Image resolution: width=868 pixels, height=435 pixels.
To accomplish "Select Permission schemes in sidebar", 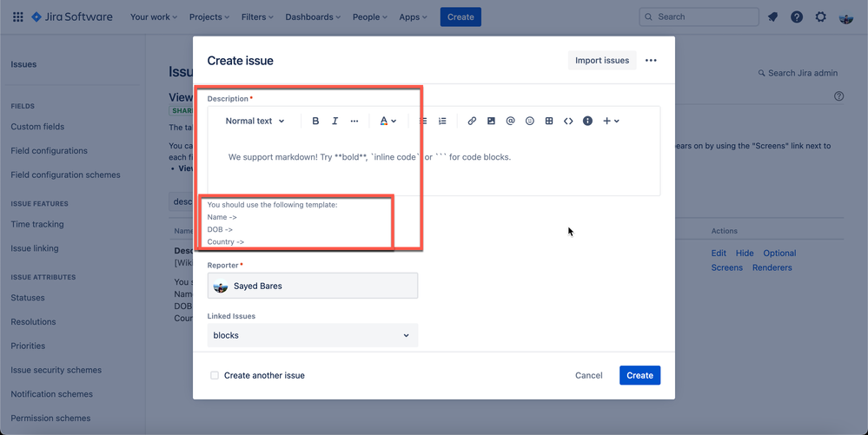I will [50, 419].
